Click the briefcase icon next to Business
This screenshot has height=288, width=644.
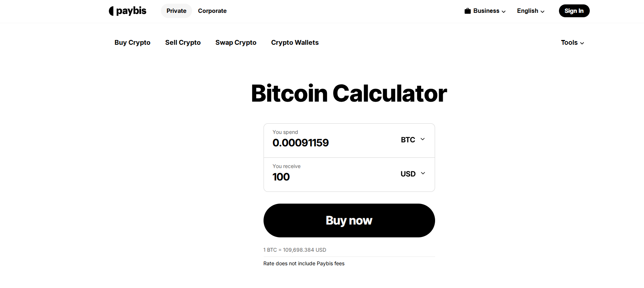coord(467,11)
